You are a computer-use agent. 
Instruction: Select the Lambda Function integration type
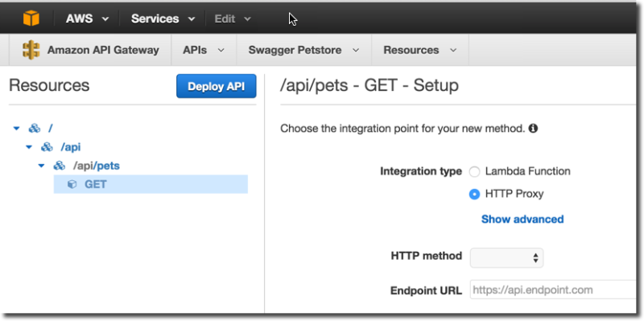[474, 171]
